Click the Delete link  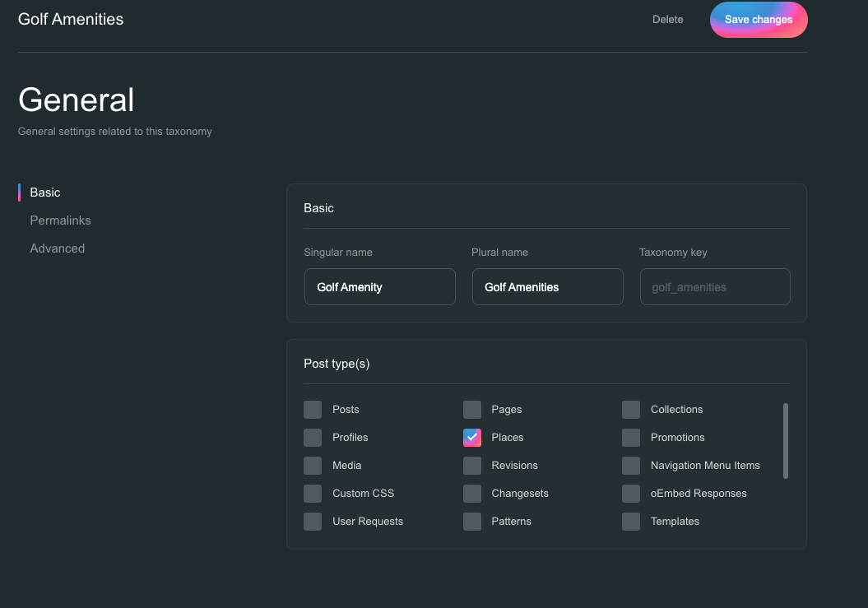pyautogui.click(x=667, y=20)
